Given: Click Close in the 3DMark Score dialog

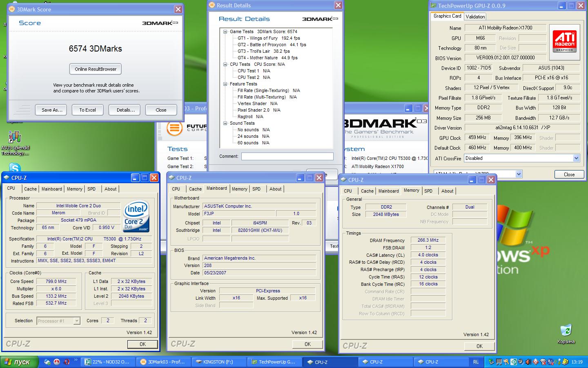Looking at the screenshot, I should click(x=161, y=110).
